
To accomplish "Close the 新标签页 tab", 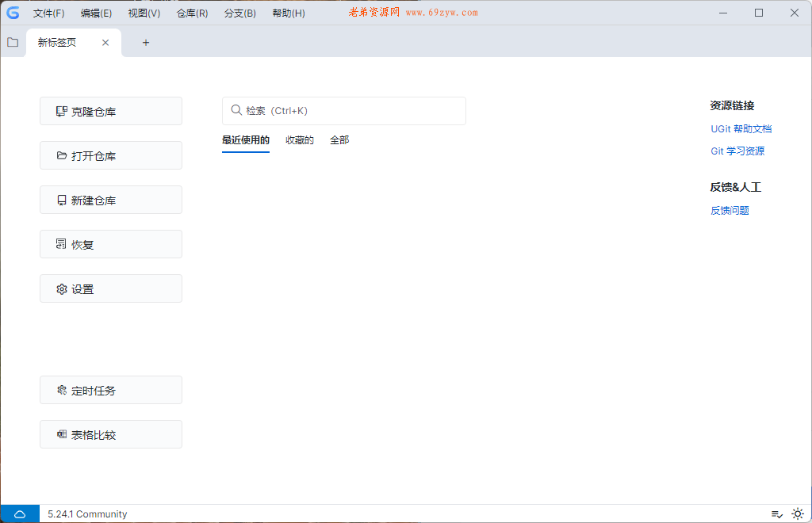I will pos(105,43).
